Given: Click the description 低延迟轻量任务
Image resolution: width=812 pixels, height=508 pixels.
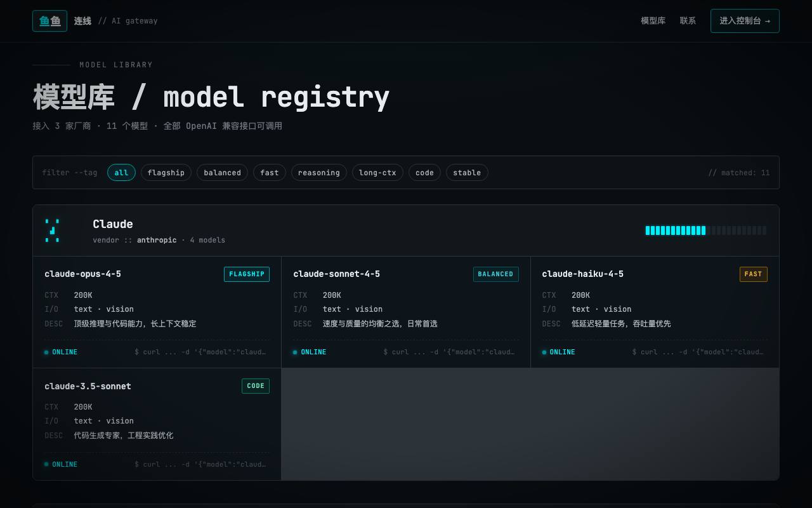Looking at the screenshot, I should (x=621, y=324).
